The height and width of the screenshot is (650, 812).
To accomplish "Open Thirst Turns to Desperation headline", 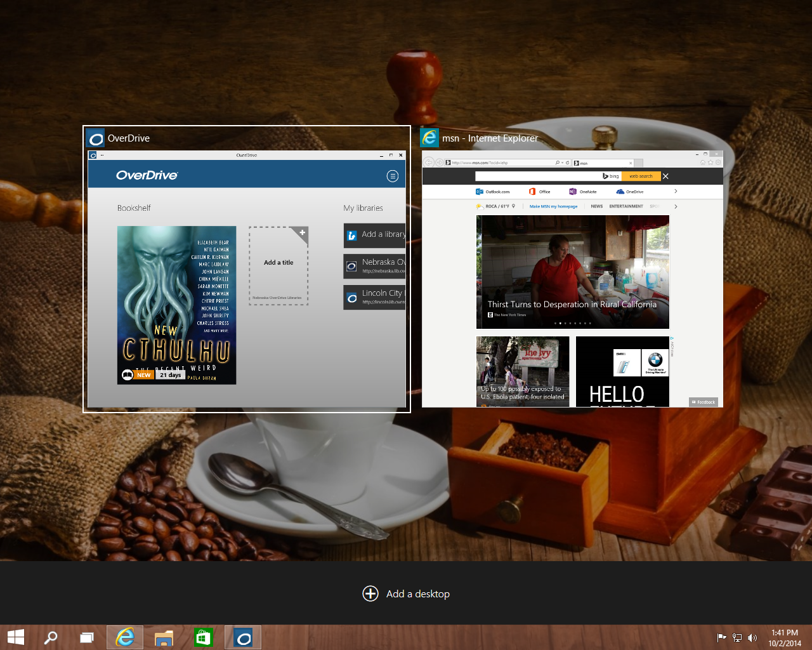I will click(x=572, y=304).
